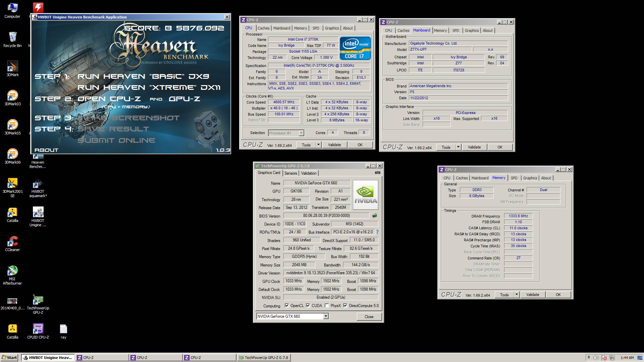Open TechPowerUp GPU-Z desktop shortcut
Screen dimensions: 644x362
click(38, 304)
